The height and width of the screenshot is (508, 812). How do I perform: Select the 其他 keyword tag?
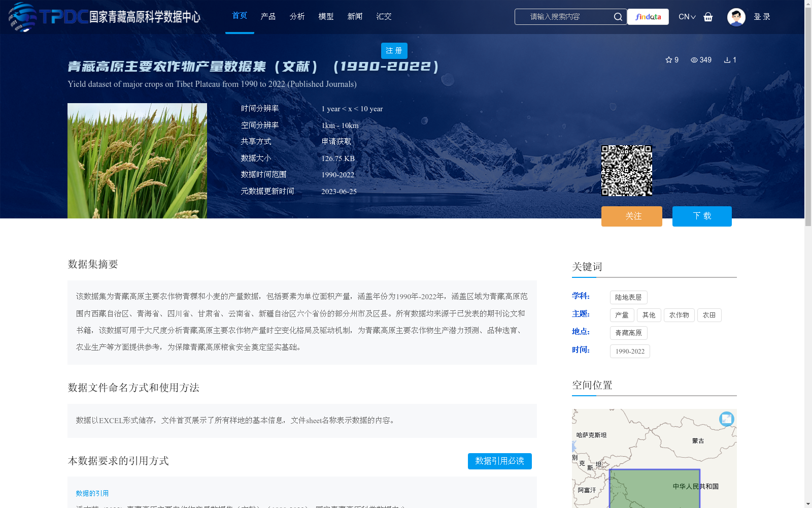(x=649, y=315)
